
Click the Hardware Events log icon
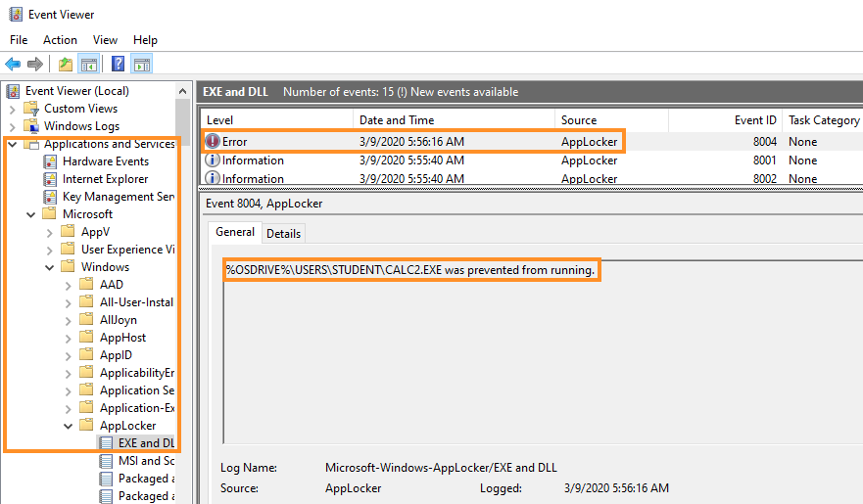pos(50,161)
